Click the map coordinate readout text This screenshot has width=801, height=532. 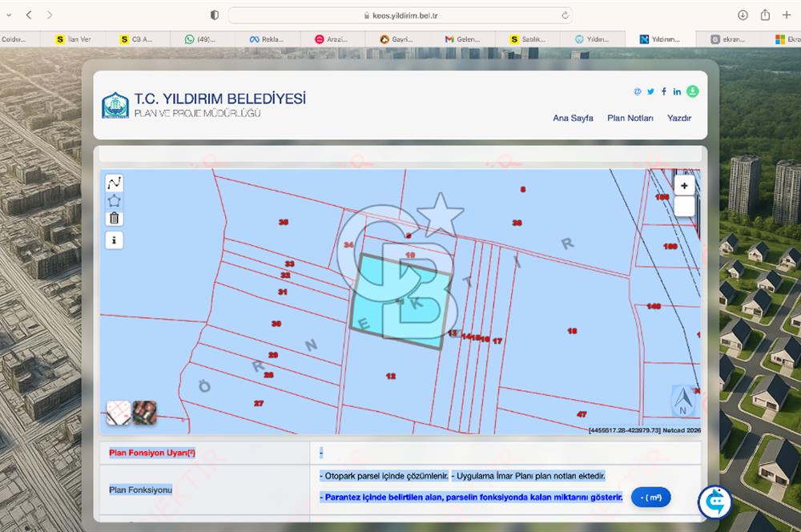pyautogui.click(x=645, y=430)
